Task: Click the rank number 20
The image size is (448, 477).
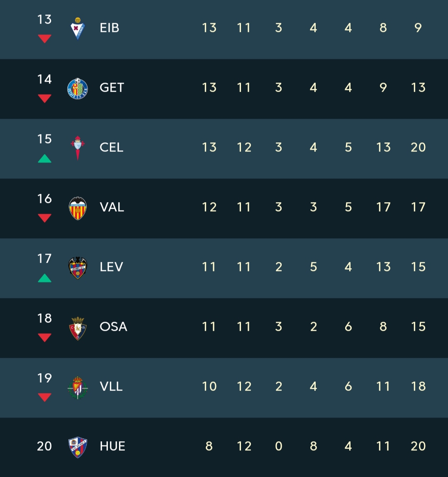Action: pyautogui.click(x=44, y=446)
